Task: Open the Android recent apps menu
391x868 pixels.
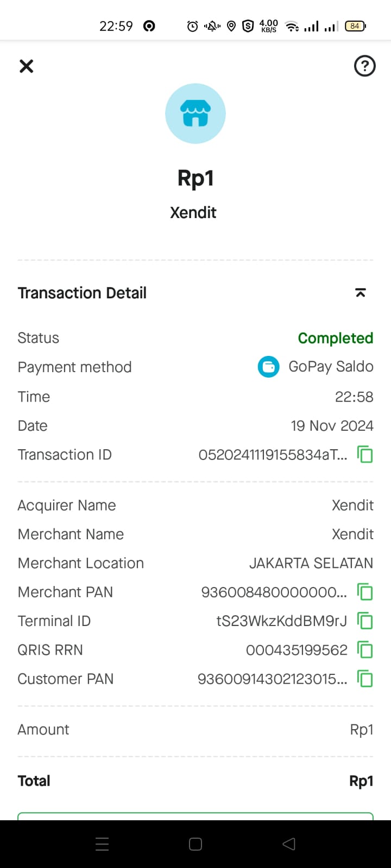Action: click(x=102, y=844)
